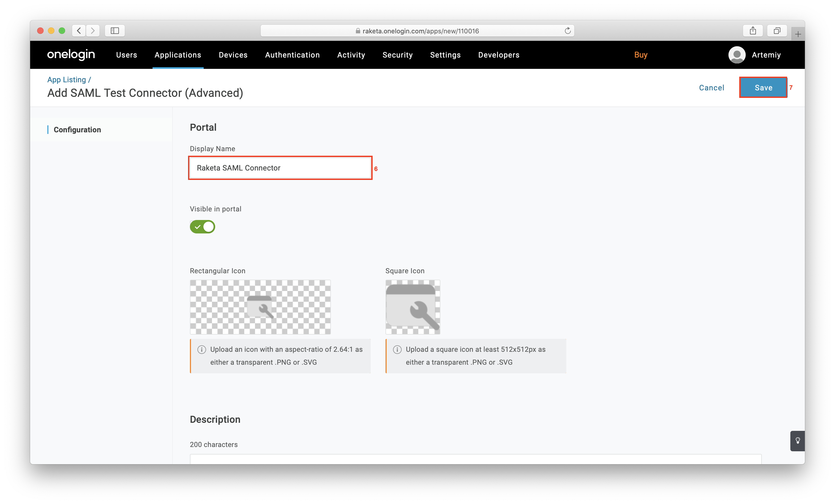Viewport: 835px width, 504px height.
Task: Click the Square Icon upload thumbnail
Action: [412, 307]
